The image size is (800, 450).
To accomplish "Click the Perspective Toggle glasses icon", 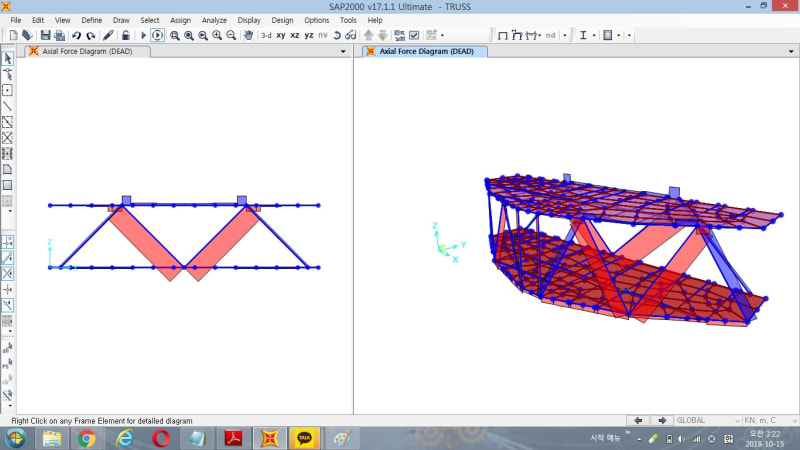I will 351,35.
